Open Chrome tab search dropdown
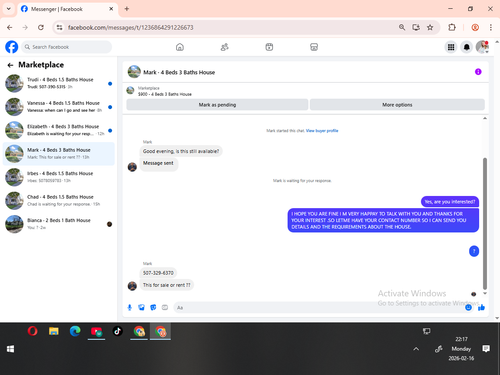This screenshot has height=375, width=500. (9, 9)
